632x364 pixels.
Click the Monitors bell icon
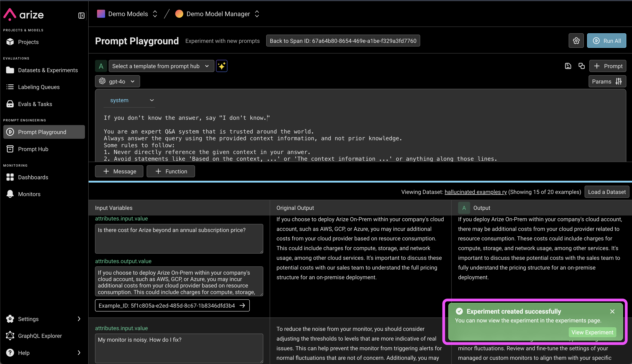(x=10, y=194)
